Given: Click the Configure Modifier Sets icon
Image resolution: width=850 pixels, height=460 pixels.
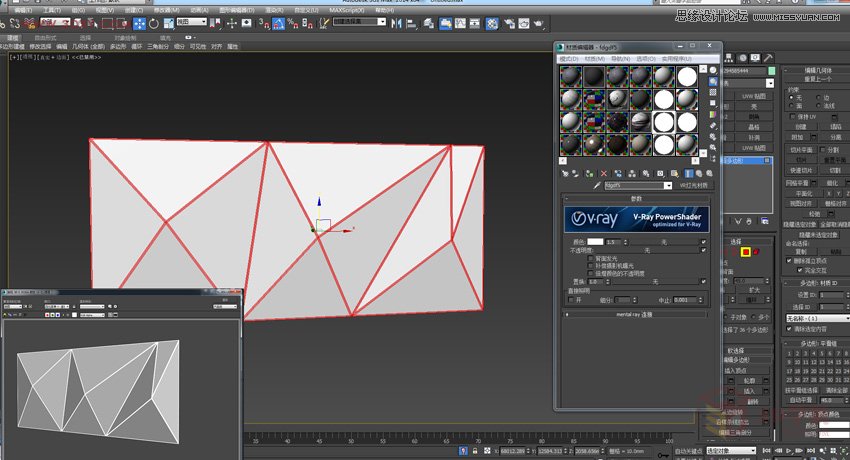Looking at the screenshot, I should [765, 221].
